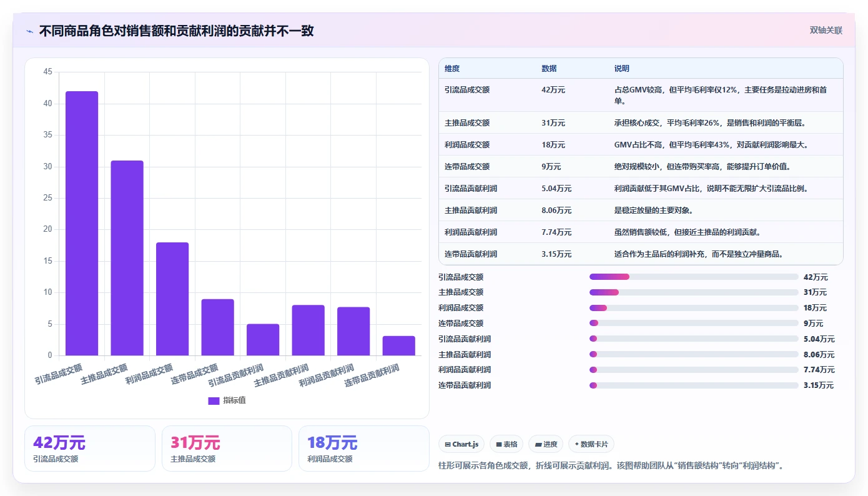Click the 7.74万元 table value
868x496 pixels.
click(556, 232)
